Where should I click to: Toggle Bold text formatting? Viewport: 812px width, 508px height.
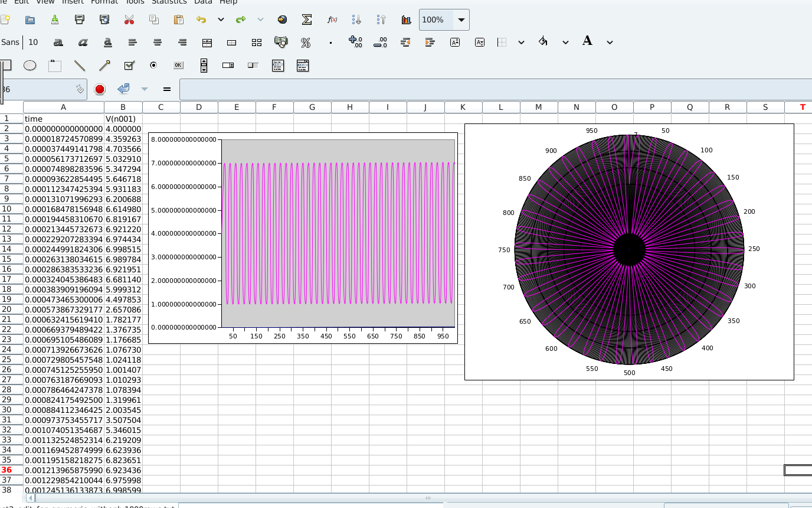coord(58,42)
